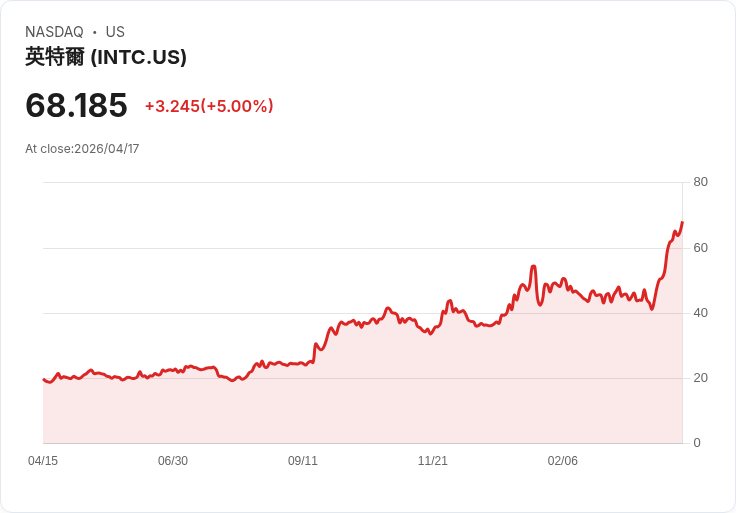Click the dot separator between NASDAQ and US

(x=95, y=32)
